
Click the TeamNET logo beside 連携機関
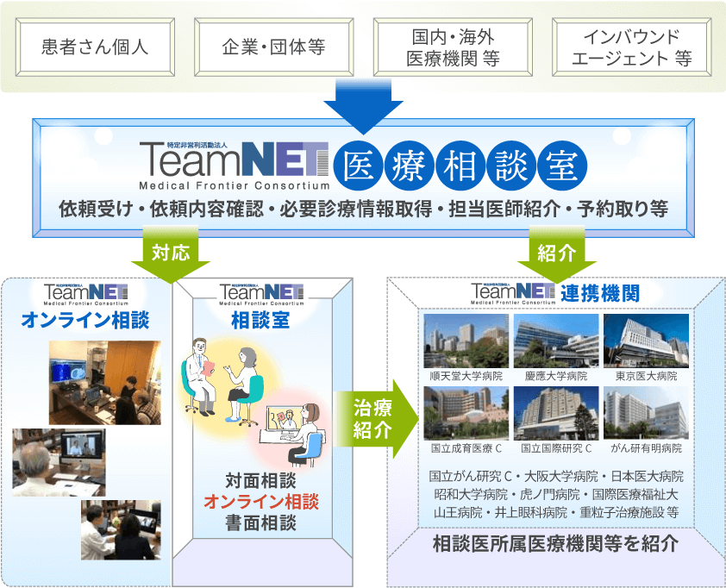point(513,293)
